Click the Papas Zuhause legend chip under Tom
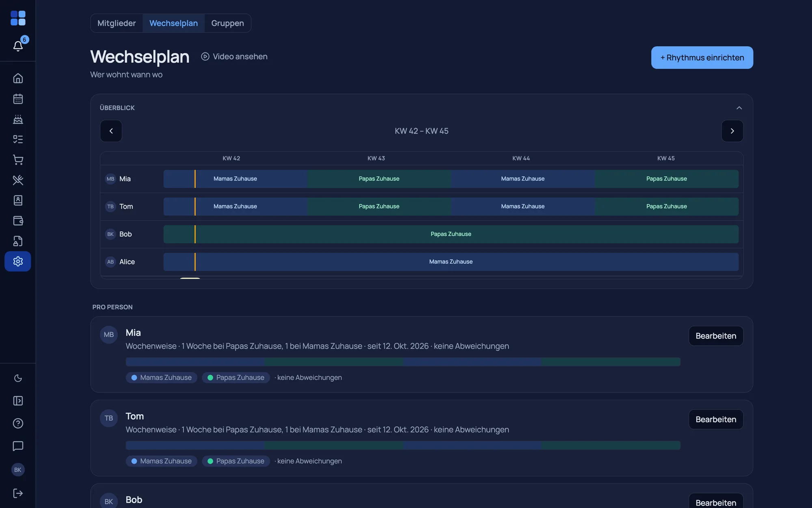This screenshot has width=812, height=508. (x=236, y=461)
